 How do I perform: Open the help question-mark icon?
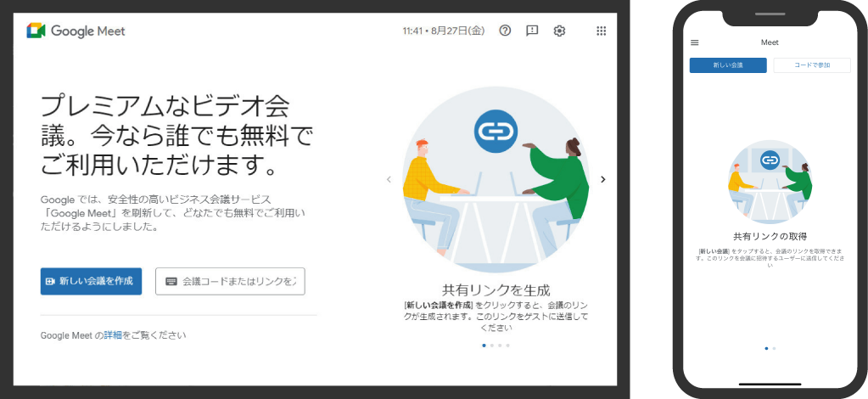[505, 31]
